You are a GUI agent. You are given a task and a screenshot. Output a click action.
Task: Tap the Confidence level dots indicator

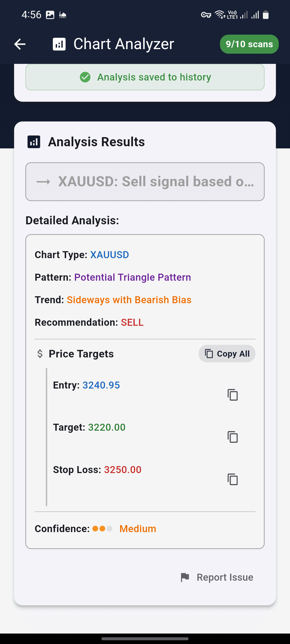coord(102,529)
